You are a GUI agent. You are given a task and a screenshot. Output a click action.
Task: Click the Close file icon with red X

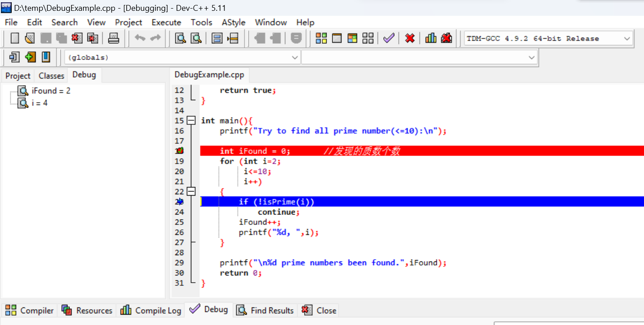pyautogui.click(x=77, y=38)
